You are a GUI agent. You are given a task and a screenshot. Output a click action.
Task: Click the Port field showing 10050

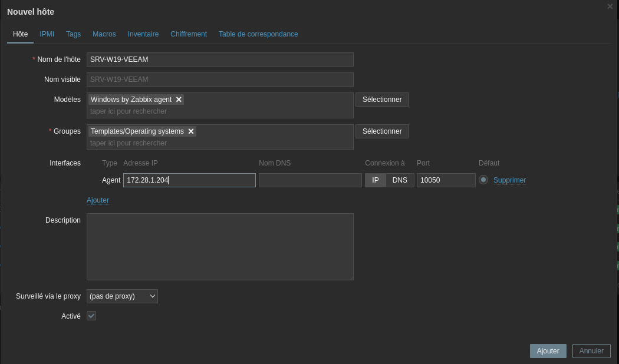[446, 180]
